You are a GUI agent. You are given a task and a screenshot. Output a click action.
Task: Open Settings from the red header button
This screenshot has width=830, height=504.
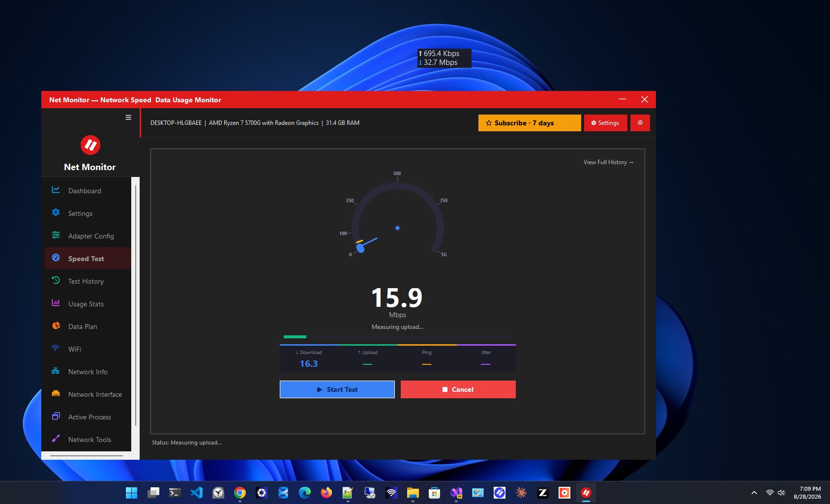click(606, 123)
